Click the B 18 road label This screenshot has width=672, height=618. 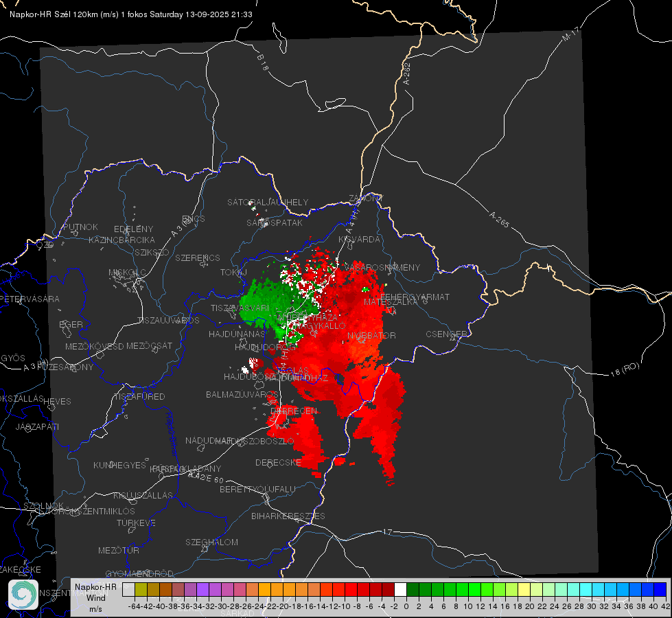(x=263, y=62)
